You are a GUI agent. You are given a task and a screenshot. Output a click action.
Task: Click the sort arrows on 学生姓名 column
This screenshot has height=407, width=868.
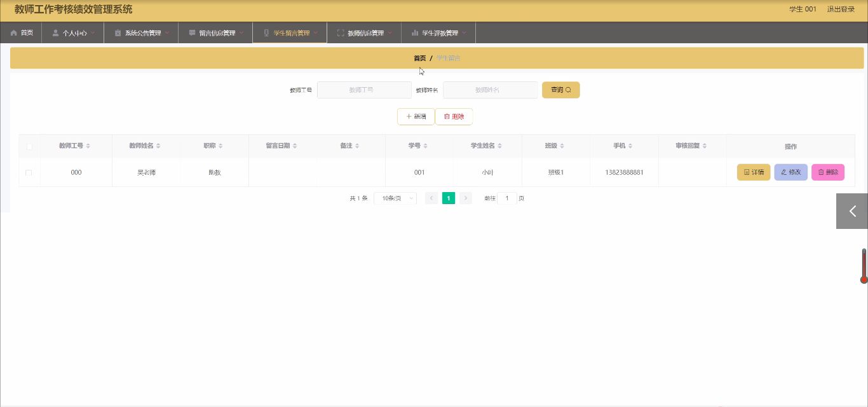click(x=500, y=146)
